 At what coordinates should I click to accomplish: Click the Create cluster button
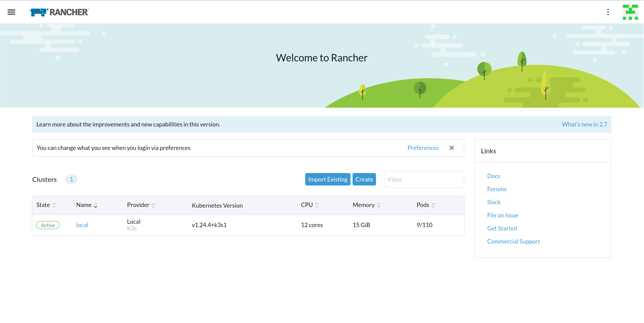tap(364, 179)
